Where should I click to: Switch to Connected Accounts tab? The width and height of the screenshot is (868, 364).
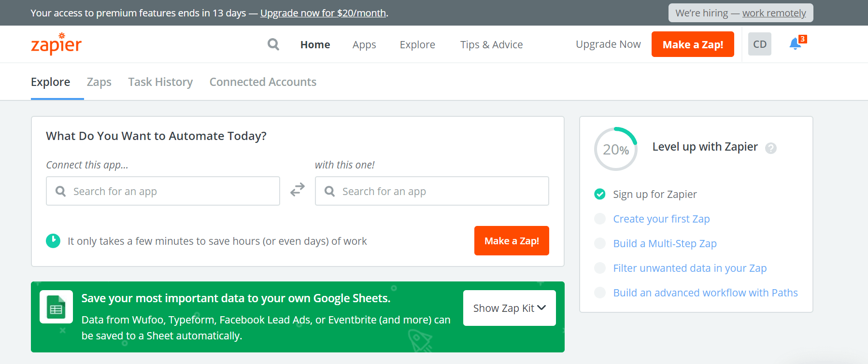click(x=263, y=82)
